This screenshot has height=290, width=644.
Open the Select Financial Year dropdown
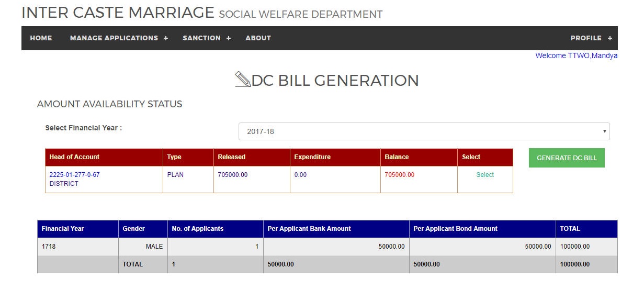pyautogui.click(x=424, y=131)
